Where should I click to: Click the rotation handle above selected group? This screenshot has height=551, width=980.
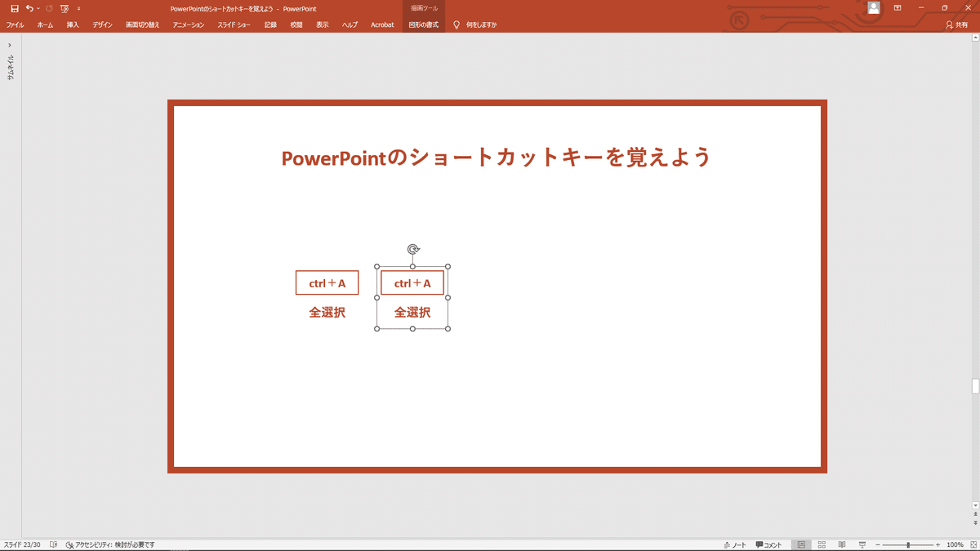[413, 250]
